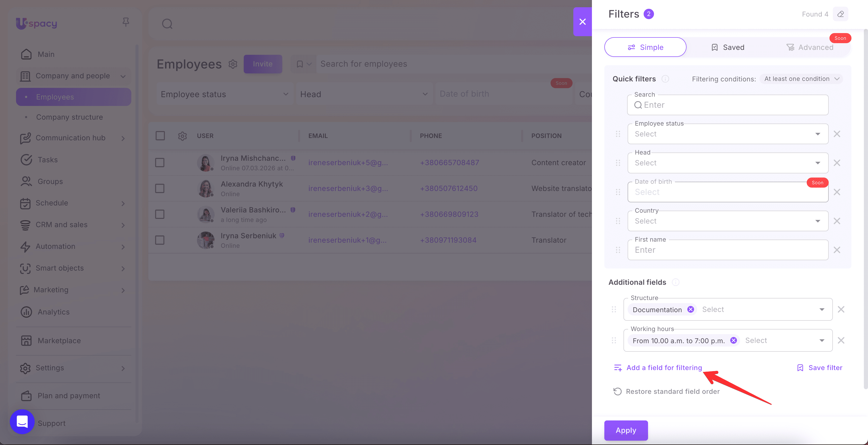Viewport: 868px width, 445px height.
Task: Click the Invite button
Action: click(263, 64)
